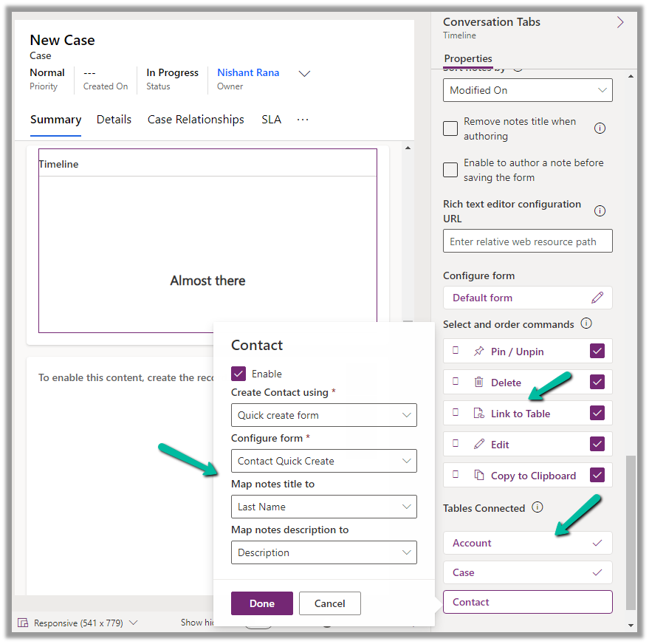
Task: Click the Copy to Clipboard icon
Action: [x=478, y=476]
